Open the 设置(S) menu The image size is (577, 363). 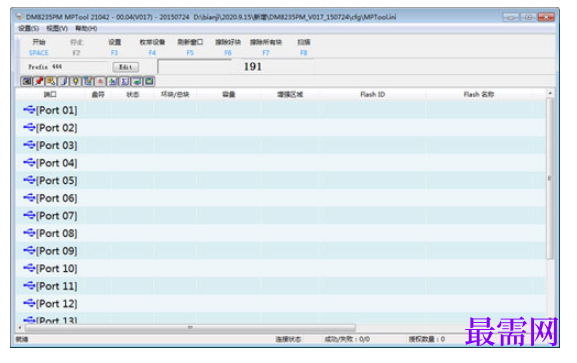pos(28,28)
